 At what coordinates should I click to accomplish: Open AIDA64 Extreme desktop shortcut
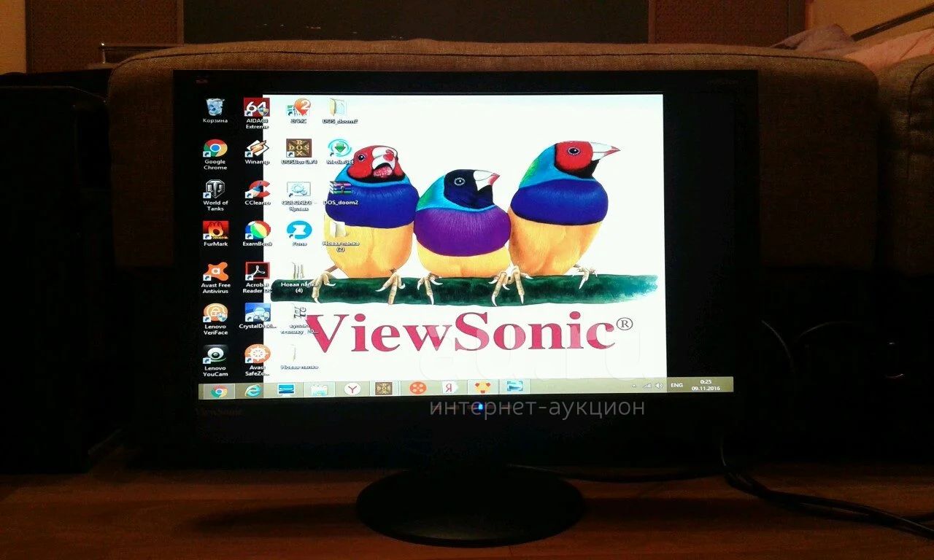click(257, 113)
